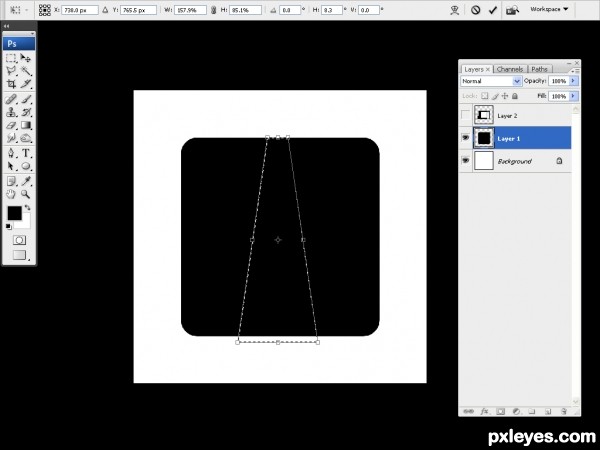Select the History Brush tool
600x450 pixels.
tap(26, 112)
